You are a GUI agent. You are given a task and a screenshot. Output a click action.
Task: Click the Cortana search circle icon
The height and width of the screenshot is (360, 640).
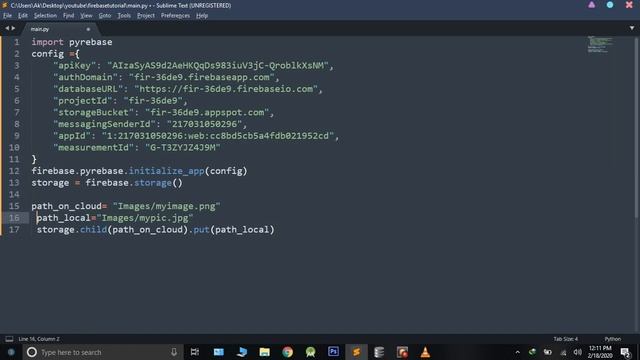point(31,352)
